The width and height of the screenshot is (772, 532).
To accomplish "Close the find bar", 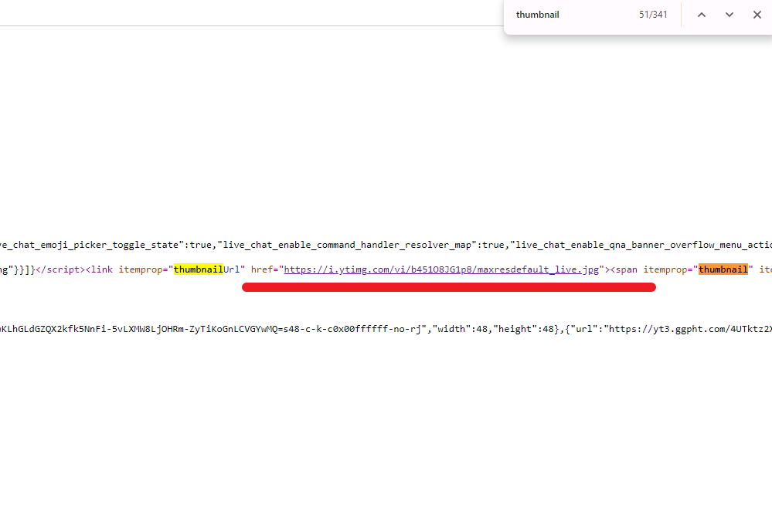I will 757,15.
